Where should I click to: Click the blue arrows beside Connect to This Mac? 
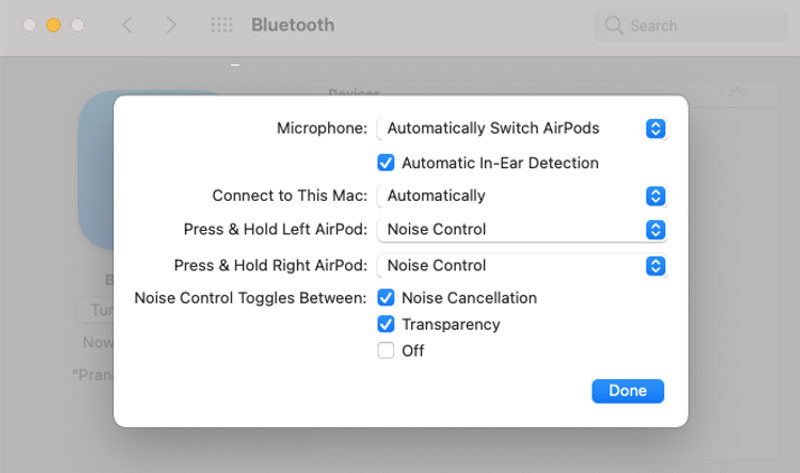tap(656, 196)
